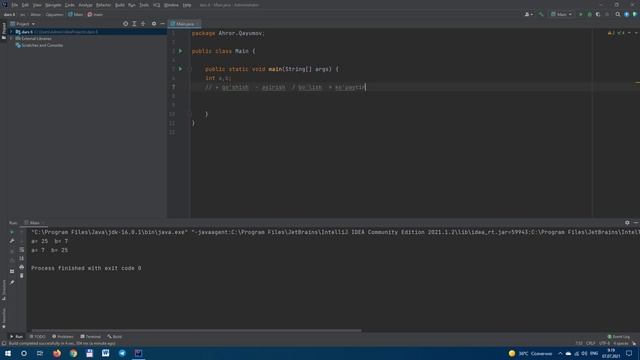Click Select Opened File target icon in Project panel
Image resolution: width=640 pixels, height=360 pixels.
pos(125,24)
